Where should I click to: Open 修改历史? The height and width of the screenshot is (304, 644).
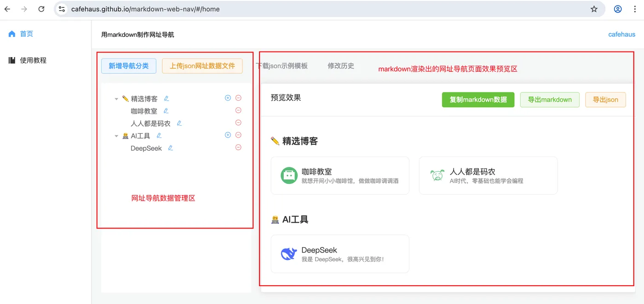tap(341, 66)
